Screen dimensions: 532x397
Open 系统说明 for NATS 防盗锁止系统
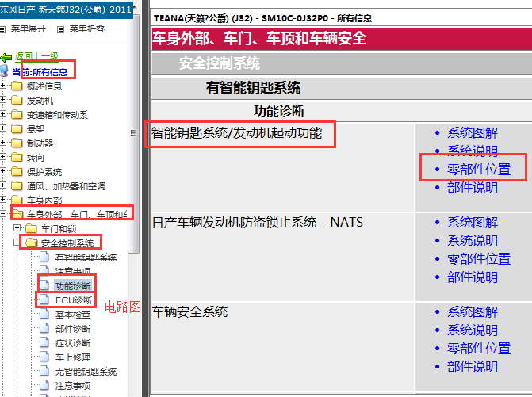pyautogui.click(x=473, y=241)
